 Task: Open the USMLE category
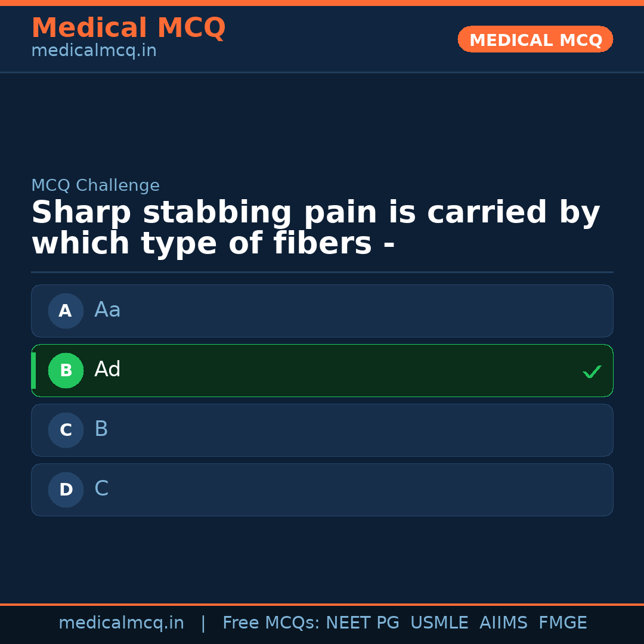pos(439,623)
